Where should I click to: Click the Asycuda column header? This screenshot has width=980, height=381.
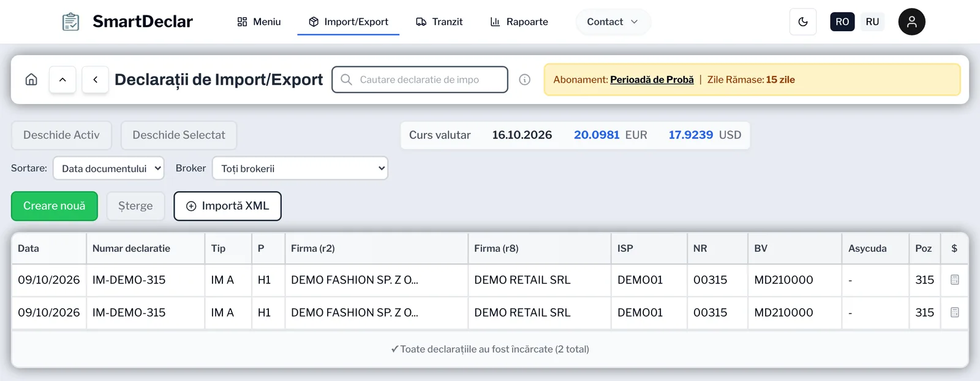click(876, 248)
